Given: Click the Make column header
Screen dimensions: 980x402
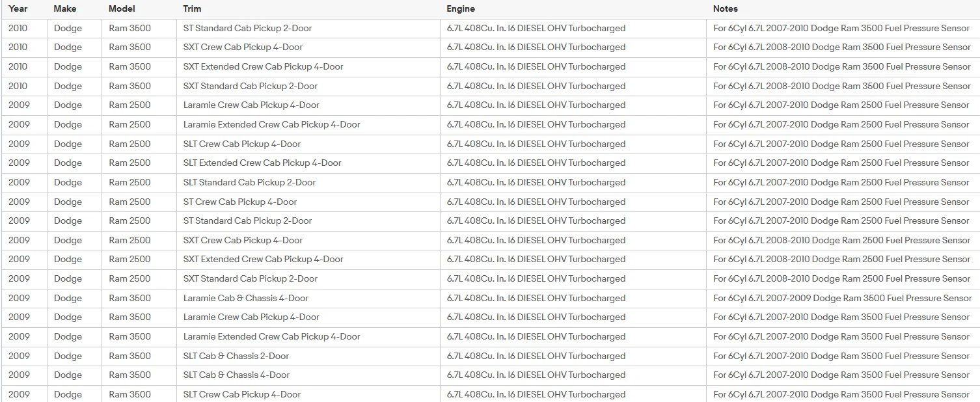Looking at the screenshot, I should tap(65, 9).
